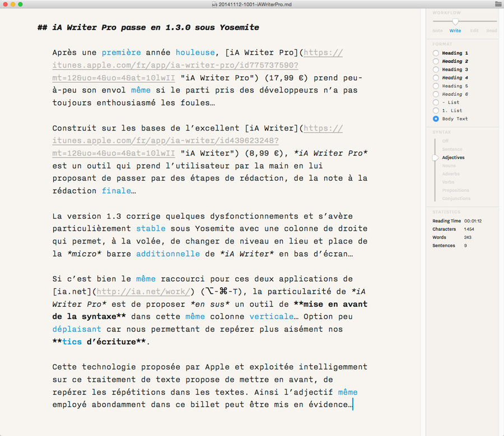
Task: Set syntax highlighting to Sentence
Action: tap(452, 149)
